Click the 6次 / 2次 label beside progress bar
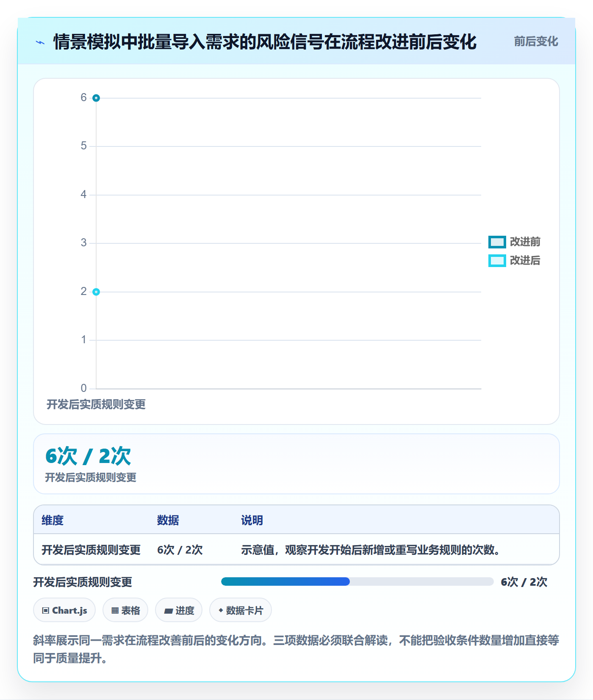 (x=524, y=582)
